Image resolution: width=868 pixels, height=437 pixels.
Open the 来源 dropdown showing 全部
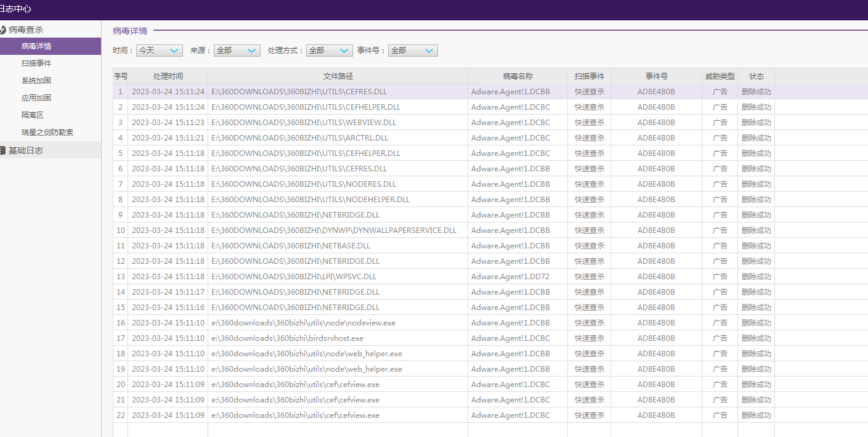coord(237,51)
